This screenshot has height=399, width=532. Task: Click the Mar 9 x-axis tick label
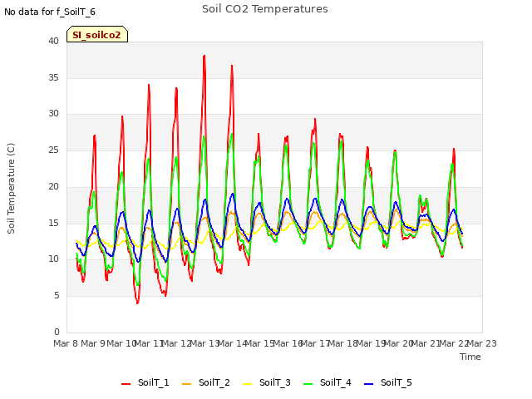pos(93,343)
